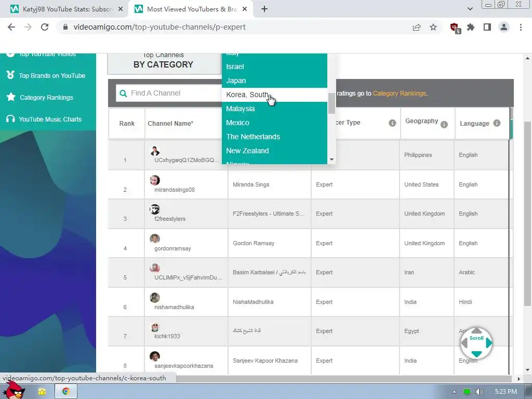
Task: Open the kichk1933 channel avatar
Action: [155, 327]
